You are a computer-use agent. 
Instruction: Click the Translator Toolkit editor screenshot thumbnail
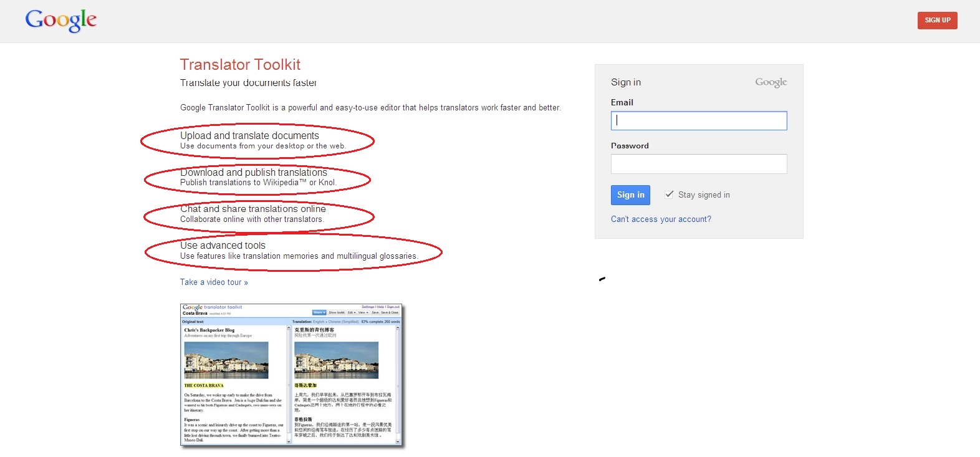[292, 375]
